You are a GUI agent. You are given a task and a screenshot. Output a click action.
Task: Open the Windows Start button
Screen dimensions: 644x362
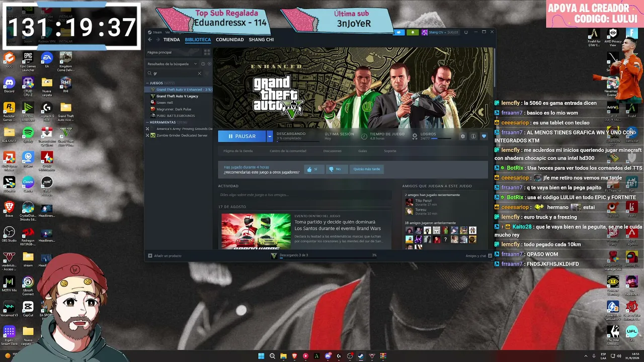(261, 356)
